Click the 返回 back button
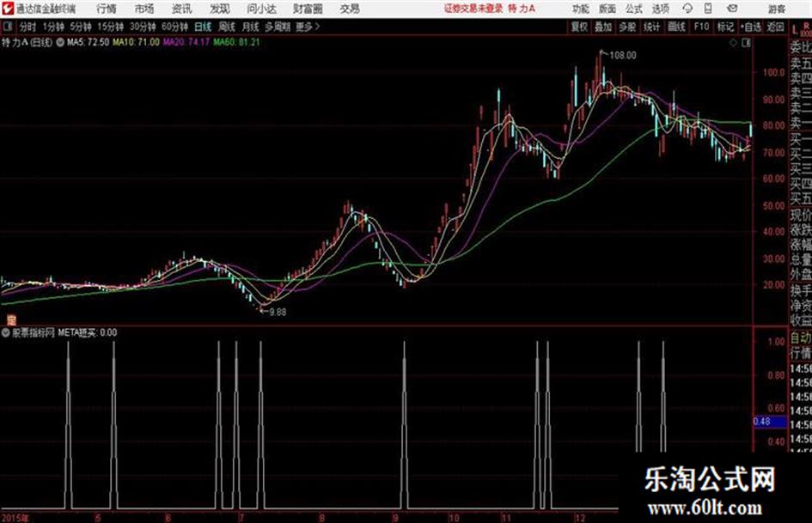 pos(775,27)
